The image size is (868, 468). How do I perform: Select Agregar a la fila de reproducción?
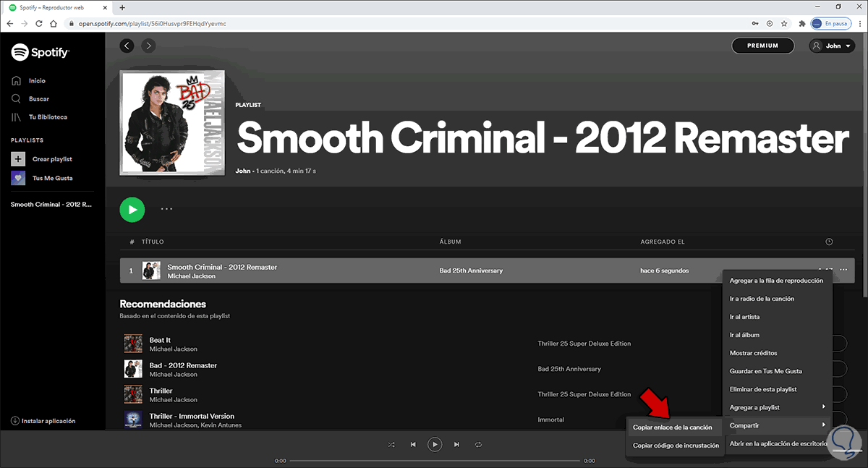point(777,280)
